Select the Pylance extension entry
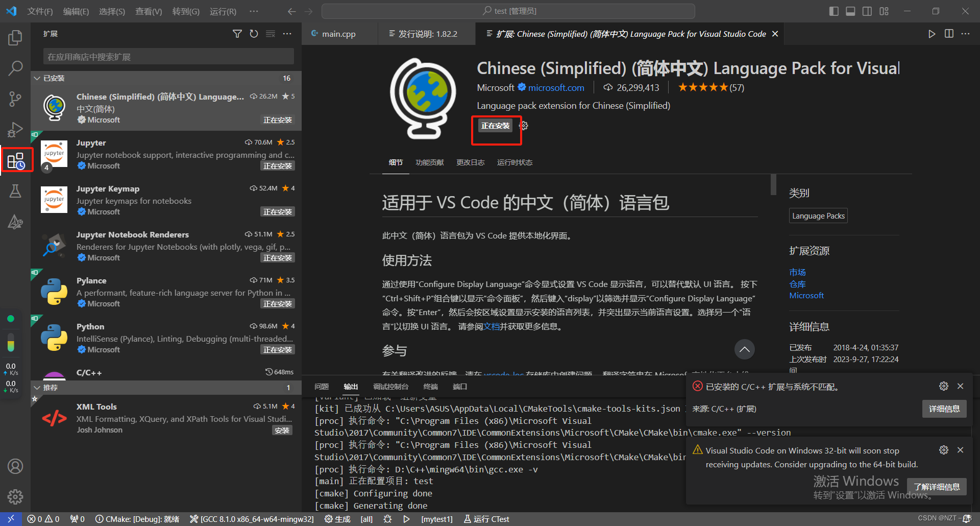This screenshot has width=980, height=526. coord(166,292)
